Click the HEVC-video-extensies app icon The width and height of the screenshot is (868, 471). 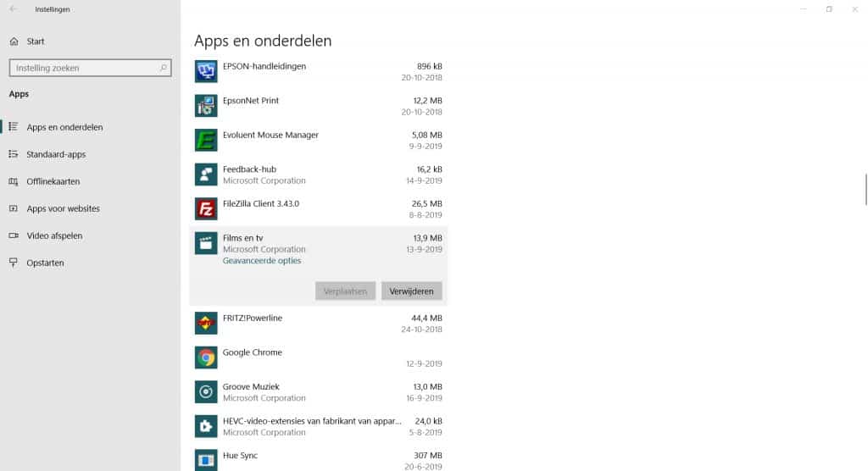click(x=206, y=426)
